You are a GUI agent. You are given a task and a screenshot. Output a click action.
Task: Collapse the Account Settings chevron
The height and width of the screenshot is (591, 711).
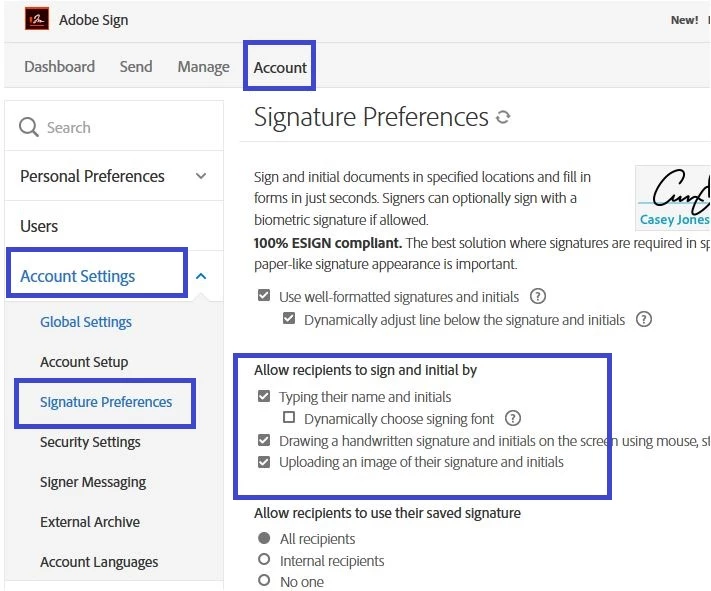pos(201,276)
